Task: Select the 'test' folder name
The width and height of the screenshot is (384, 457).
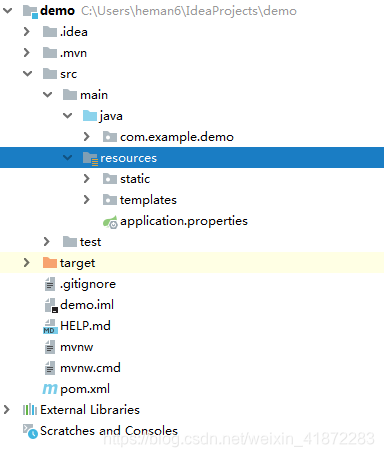Action: click(x=90, y=242)
